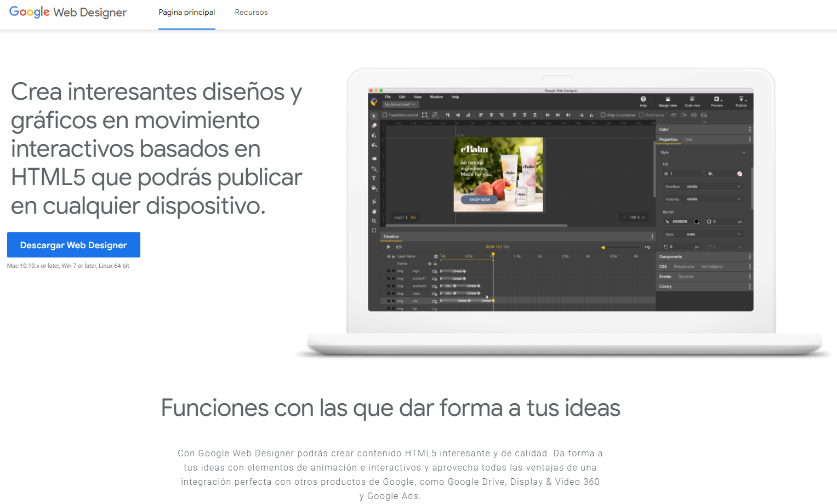The image size is (837, 504).
Task: Click the fill paint bucket icon in Properties
Action: [x=710, y=174]
